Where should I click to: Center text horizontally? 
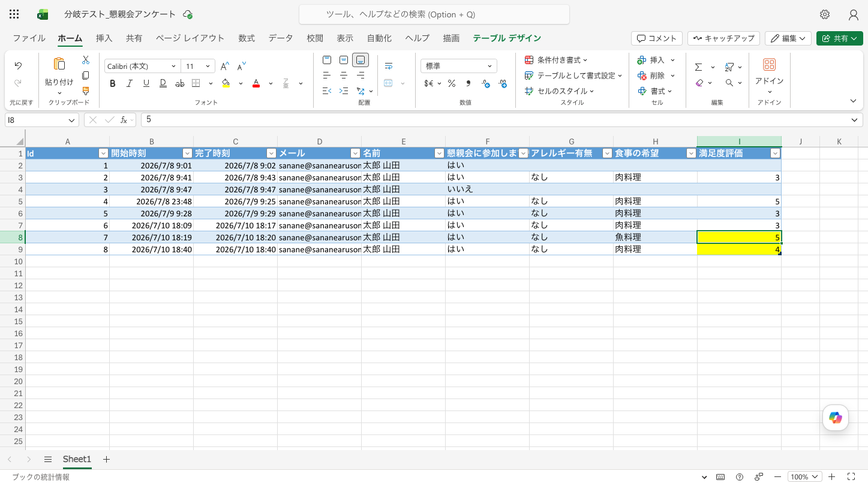tap(344, 76)
